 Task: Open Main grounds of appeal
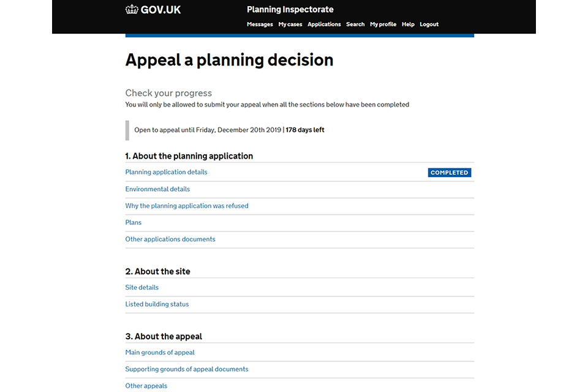click(x=160, y=352)
